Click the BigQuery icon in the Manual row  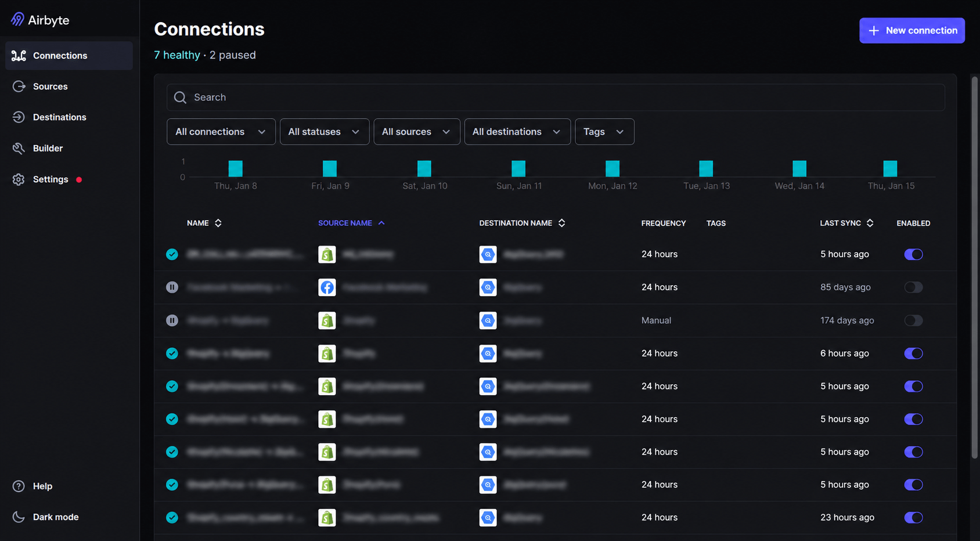tap(488, 320)
